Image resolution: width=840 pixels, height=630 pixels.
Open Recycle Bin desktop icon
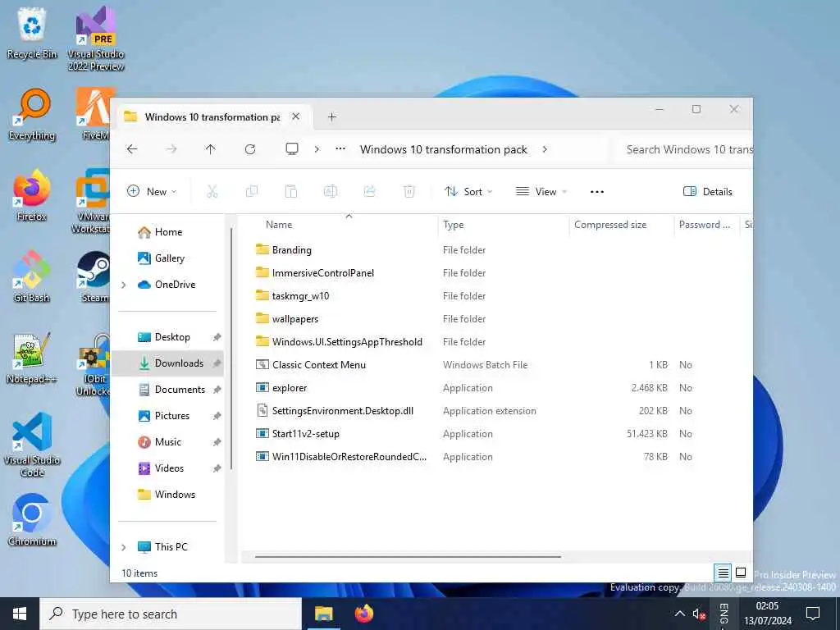[32, 33]
